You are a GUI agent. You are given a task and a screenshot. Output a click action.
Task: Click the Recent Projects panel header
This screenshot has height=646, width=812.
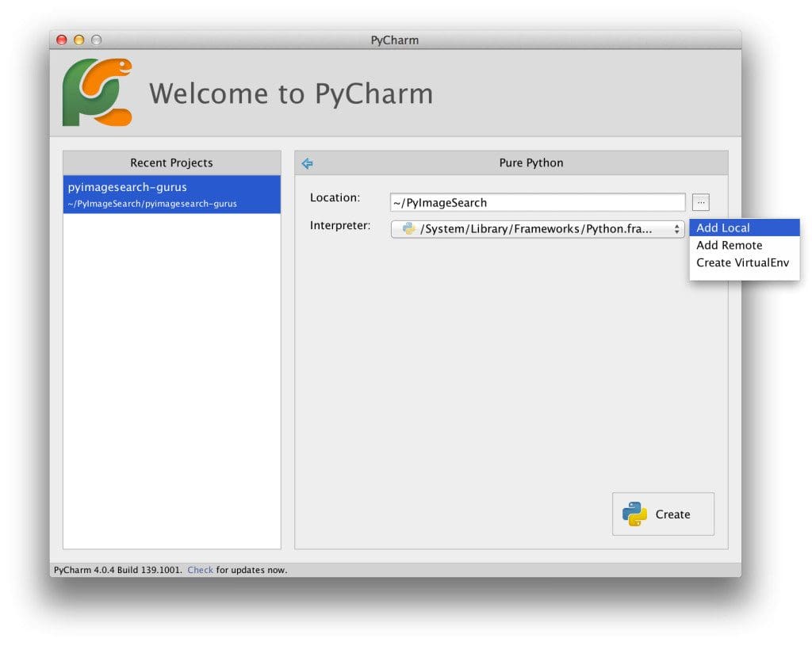click(x=171, y=162)
